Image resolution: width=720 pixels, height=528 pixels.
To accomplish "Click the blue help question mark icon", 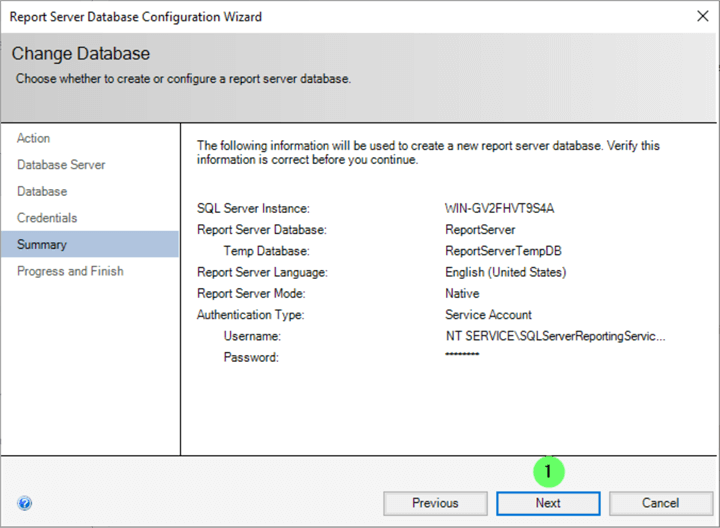I will pos(25,503).
